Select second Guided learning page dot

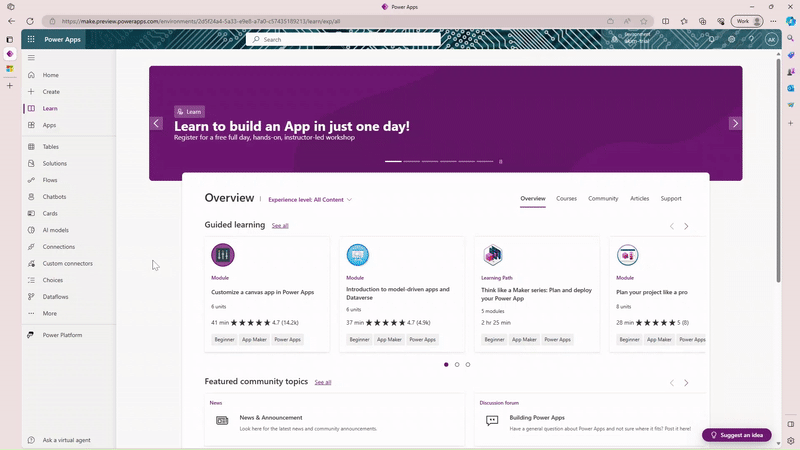click(x=457, y=364)
